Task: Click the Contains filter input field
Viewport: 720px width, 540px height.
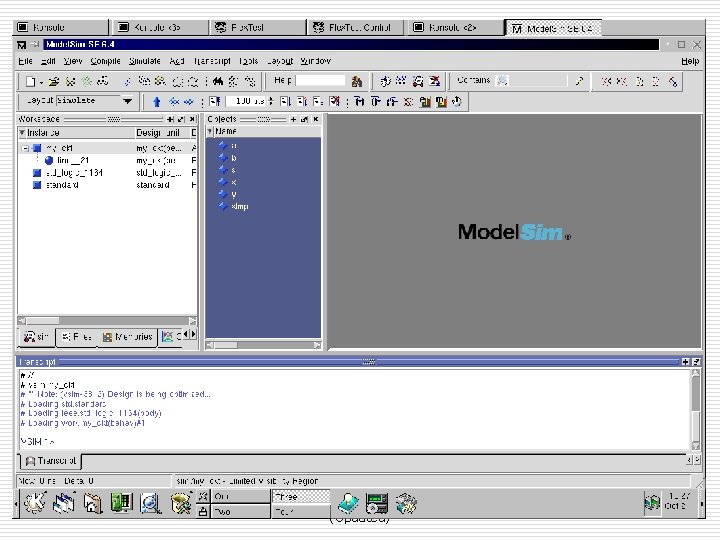Action: [x=531, y=81]
